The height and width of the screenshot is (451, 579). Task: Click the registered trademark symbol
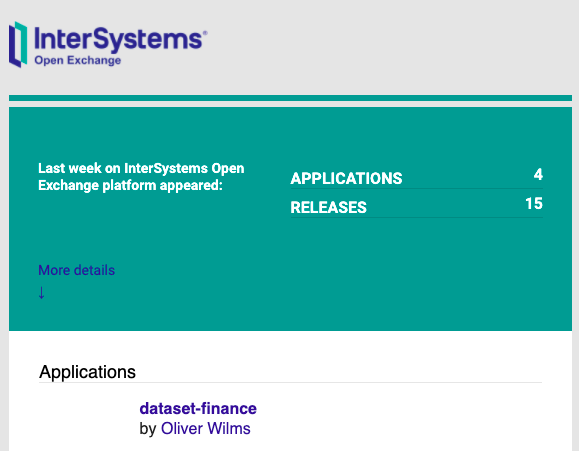[x=205, y=33]
